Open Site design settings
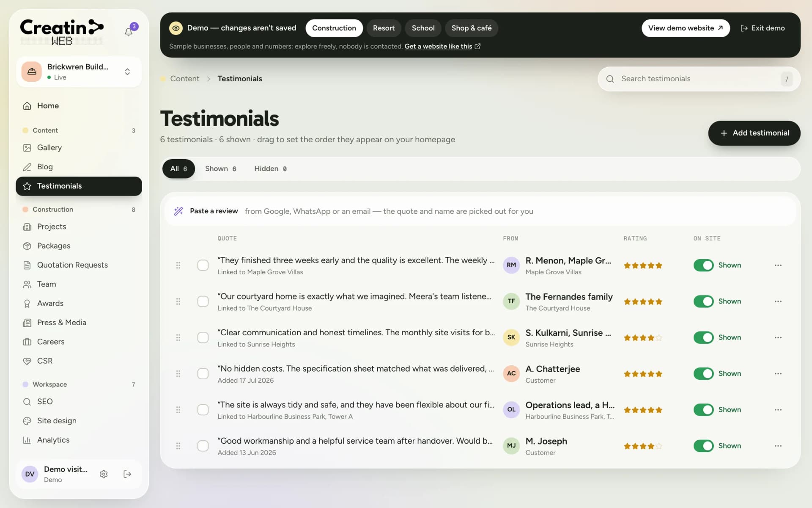Screen dimensions: 812x508 click(x=79, y=421)
